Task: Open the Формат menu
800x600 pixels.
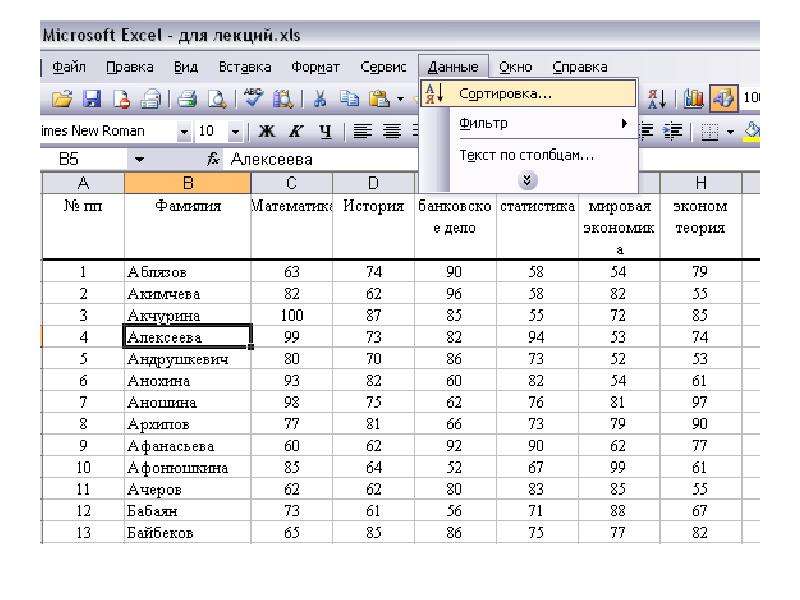Action: click(x=315, y=67)
